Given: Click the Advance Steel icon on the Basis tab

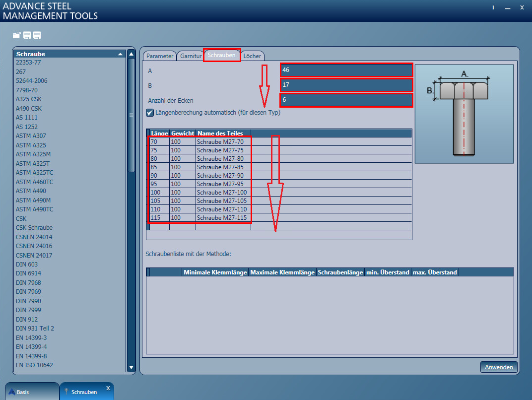Looking at the screenshot, I should point(12,392).
